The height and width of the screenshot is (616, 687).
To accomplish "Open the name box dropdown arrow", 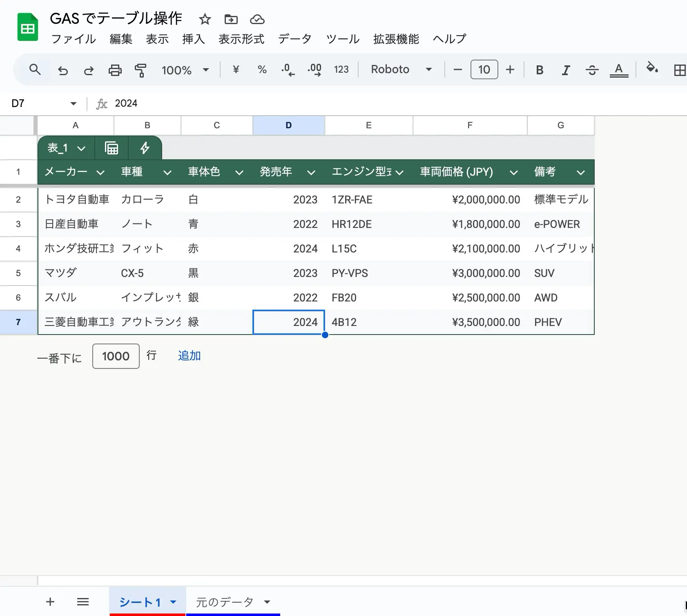I will pos(74,103).
